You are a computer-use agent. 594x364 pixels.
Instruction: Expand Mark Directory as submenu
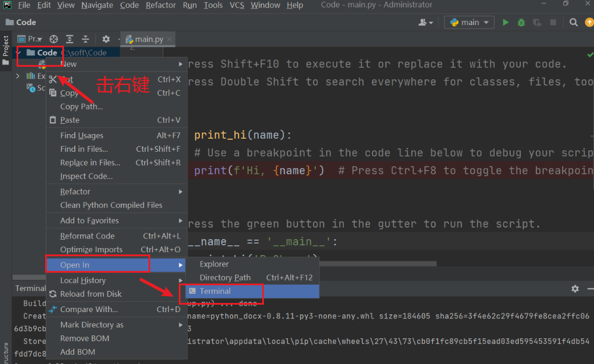(x=117, y=325)
